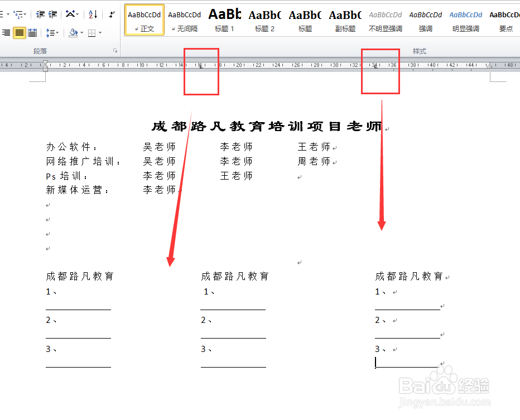Open the Shading color dropdown arrow
Screen dimensions: 520x420
tap(82, 33)
